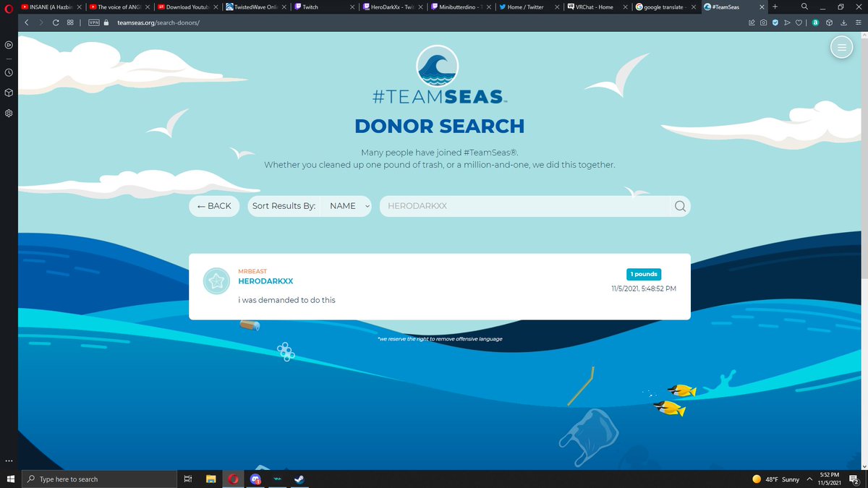Image resolution: width=868 pixels, height=488 pixels.
Task: Open Steam from the taskbar
Action: (x=300, y=479)
